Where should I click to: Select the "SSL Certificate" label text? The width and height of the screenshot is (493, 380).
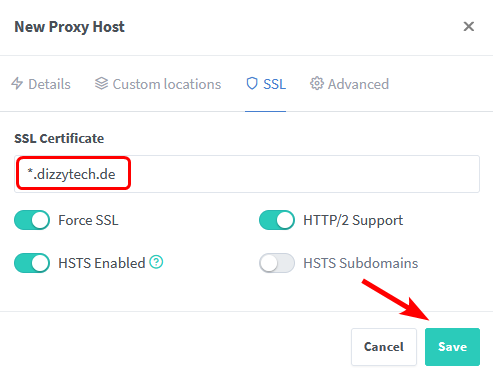pyautogui.click(x=59, y=138)
